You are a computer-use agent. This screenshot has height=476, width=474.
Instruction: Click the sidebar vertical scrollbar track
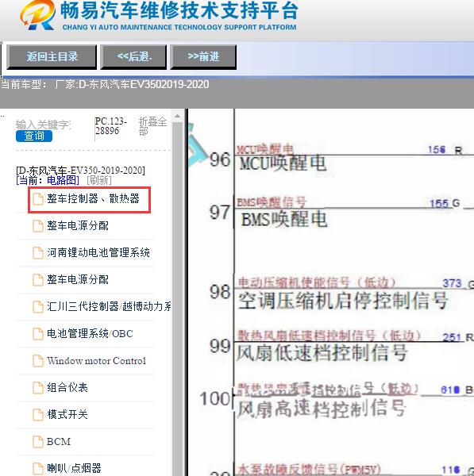tap(177, 299)
